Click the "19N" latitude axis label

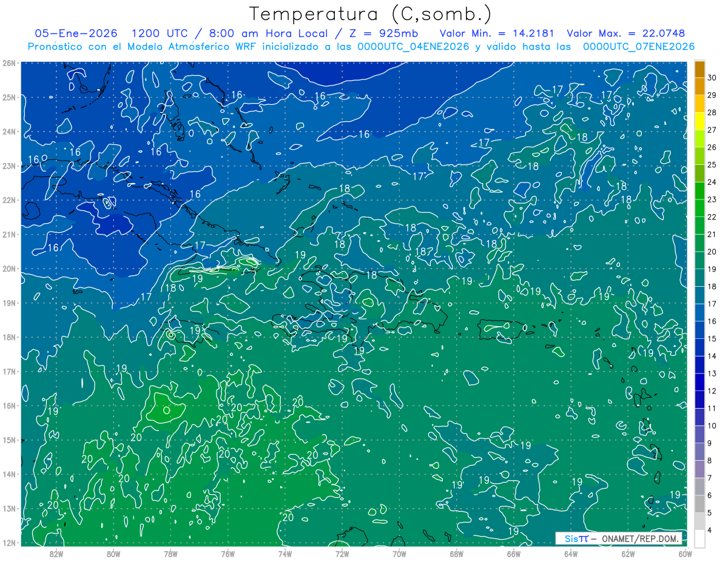pyautogui.click(x=8, y=303)
